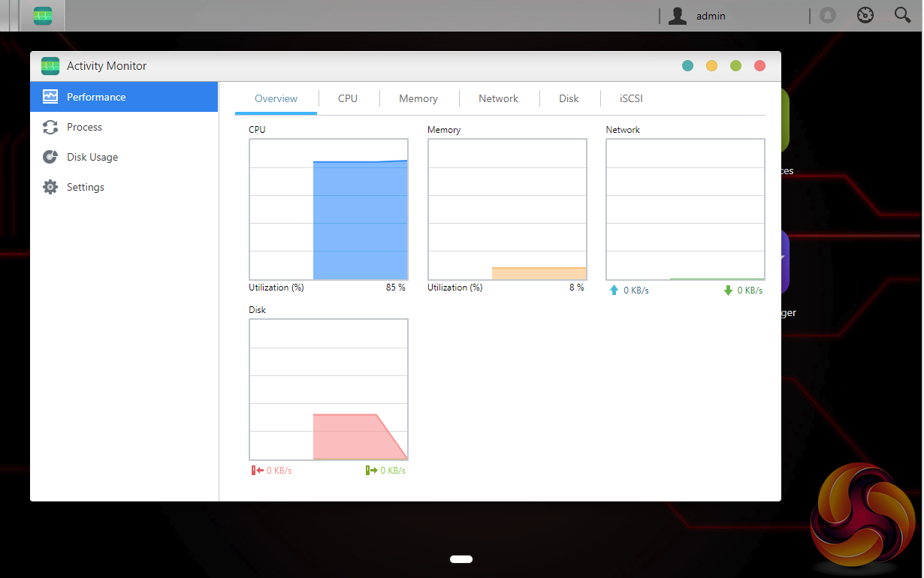Click the Activity Monitor window title text
This screenshot has height=578, width=924.
107,66
